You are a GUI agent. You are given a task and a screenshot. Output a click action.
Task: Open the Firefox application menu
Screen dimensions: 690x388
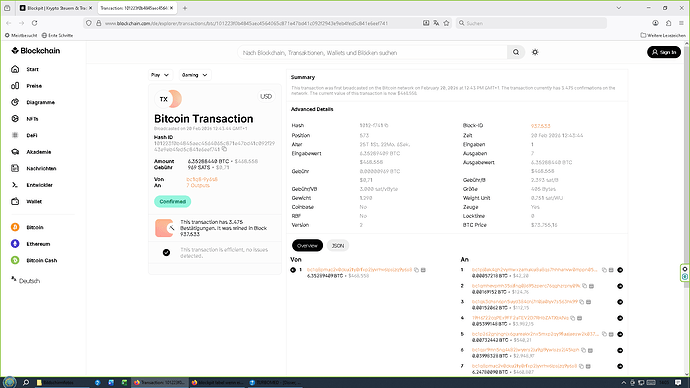point(681,23)
